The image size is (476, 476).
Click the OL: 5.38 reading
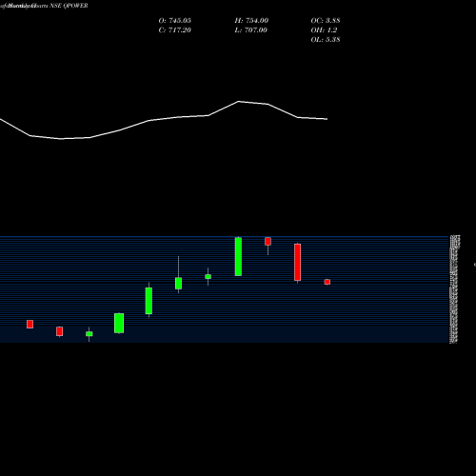[326, 40]
